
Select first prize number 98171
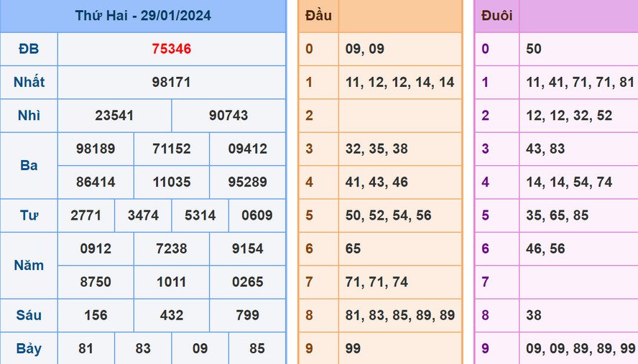(171, 82)
